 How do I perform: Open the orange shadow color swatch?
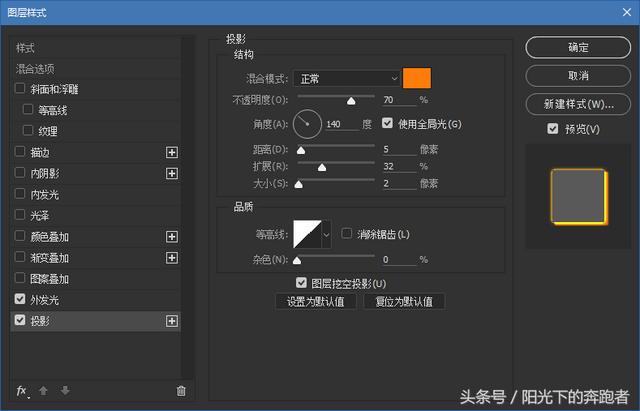click(x=417, y=78)
